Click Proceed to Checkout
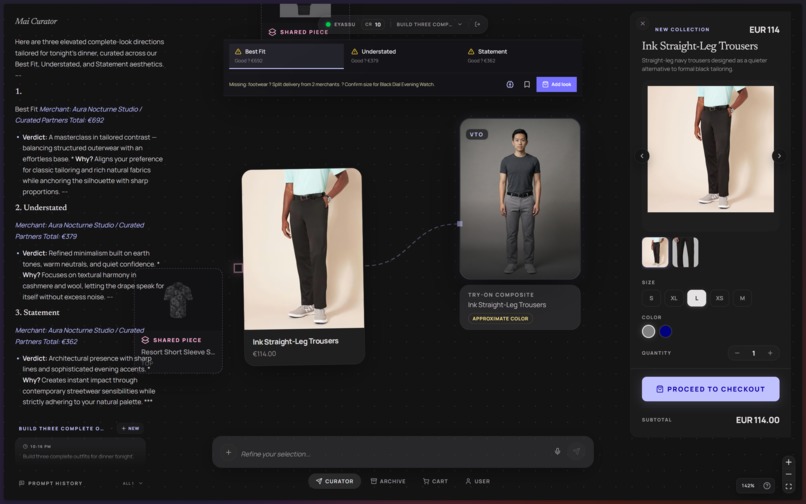The height and width of the screenshot is (504, 806). coord(710,389)
